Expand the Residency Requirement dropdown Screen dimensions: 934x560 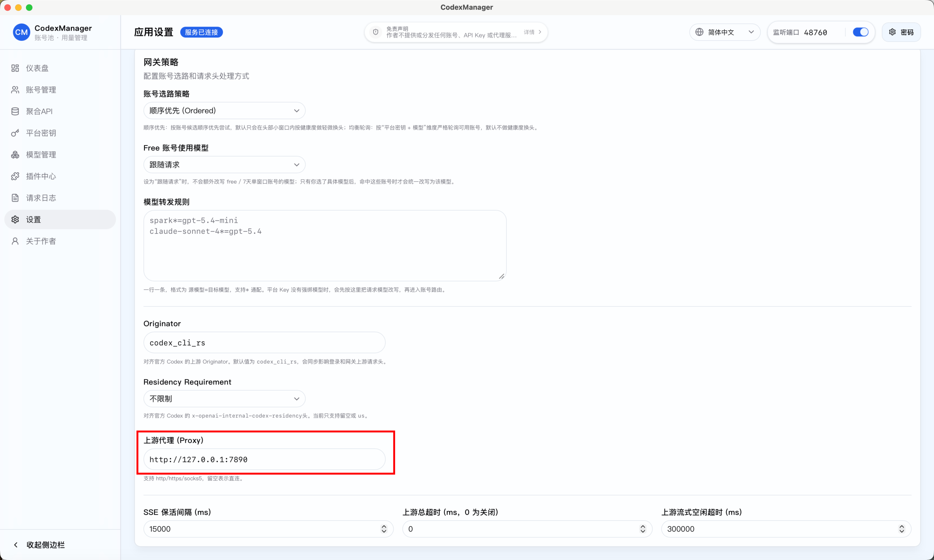coord(224,398)
